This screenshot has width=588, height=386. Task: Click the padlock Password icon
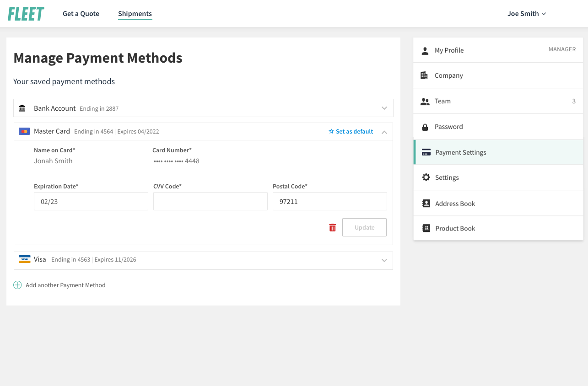click(425, 127)
